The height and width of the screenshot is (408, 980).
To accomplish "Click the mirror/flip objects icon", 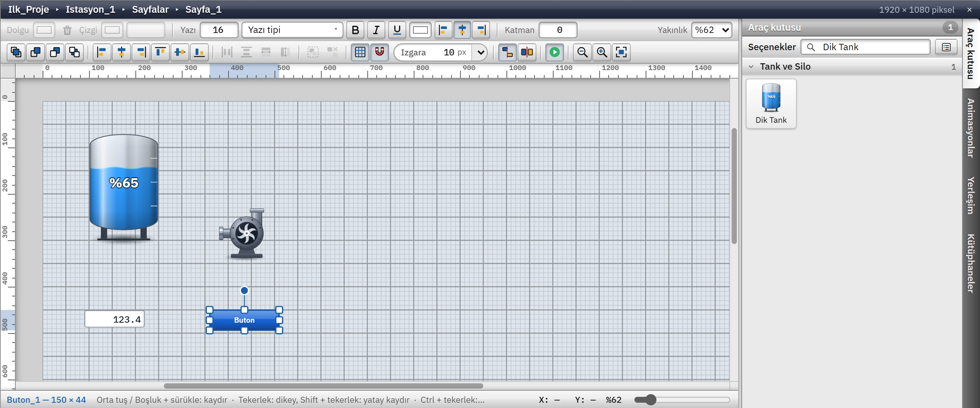I will pyautogui.click(x=527, y=52).
